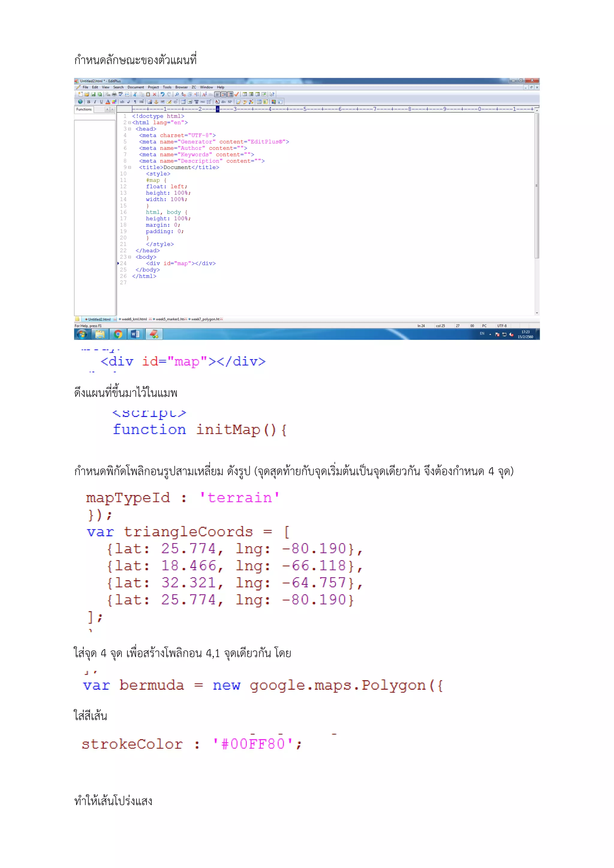614x868 pixels.
Task: Click the Save file toolbar icon
Action: pyautogui.click(x=93, y=94)
